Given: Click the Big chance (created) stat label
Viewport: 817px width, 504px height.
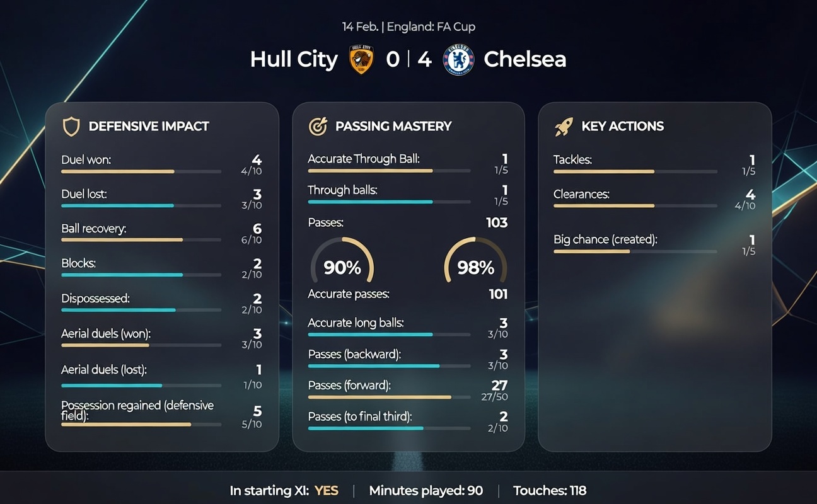Looking at the screenshot, I should pyautogui.click(x=605, y=239).
